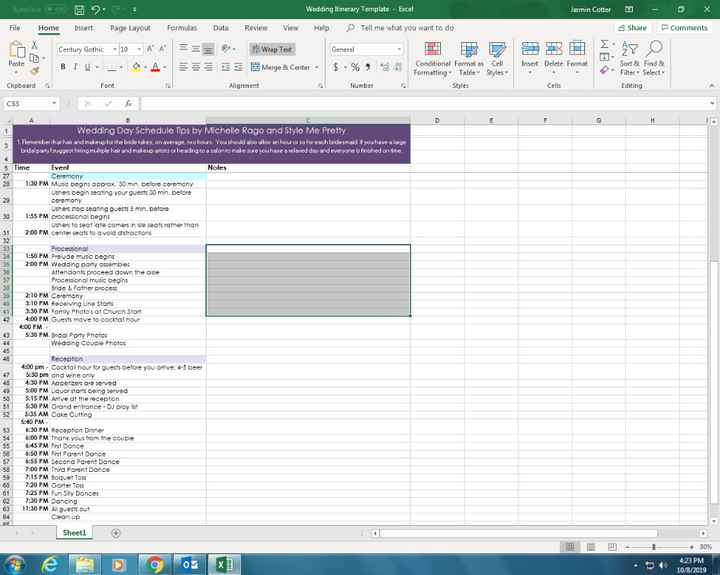This screenshot has height=575, width=720.
Task: Open Chrome from the Windows taskbar
Action: (x=155, y=564)
